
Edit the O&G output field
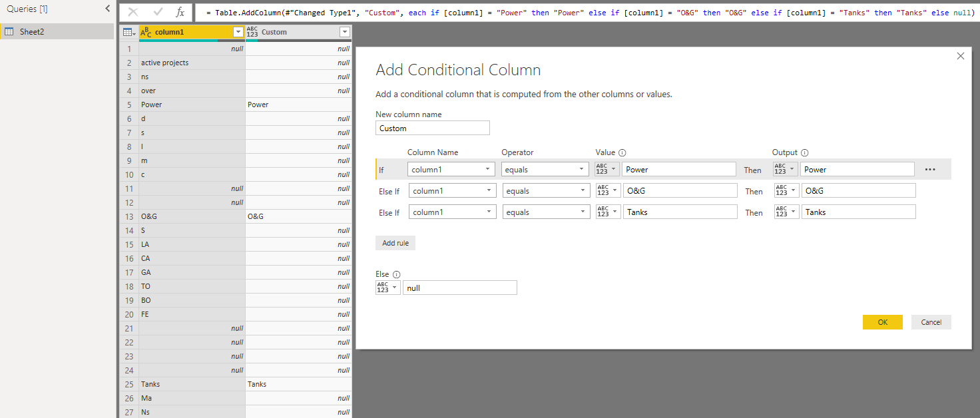coord(859,190)
